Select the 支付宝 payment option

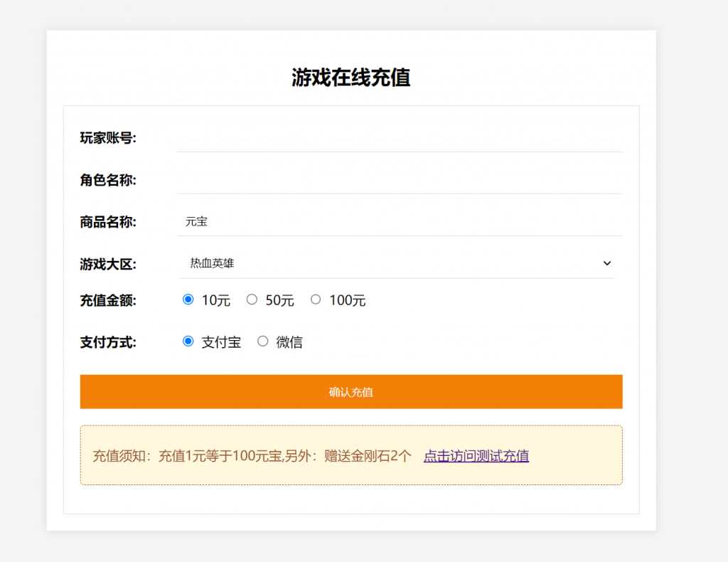click(188, 341)
